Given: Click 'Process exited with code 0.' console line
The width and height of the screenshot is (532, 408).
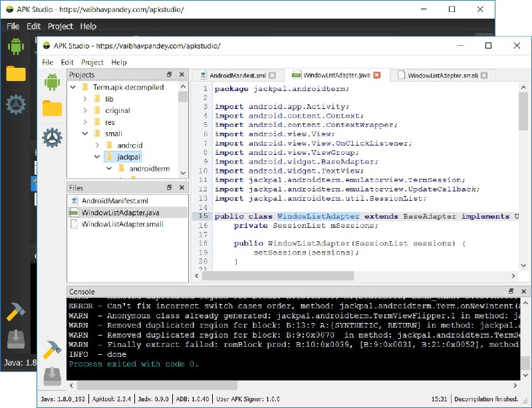Looking at the screenshot, I should [134, 364].
